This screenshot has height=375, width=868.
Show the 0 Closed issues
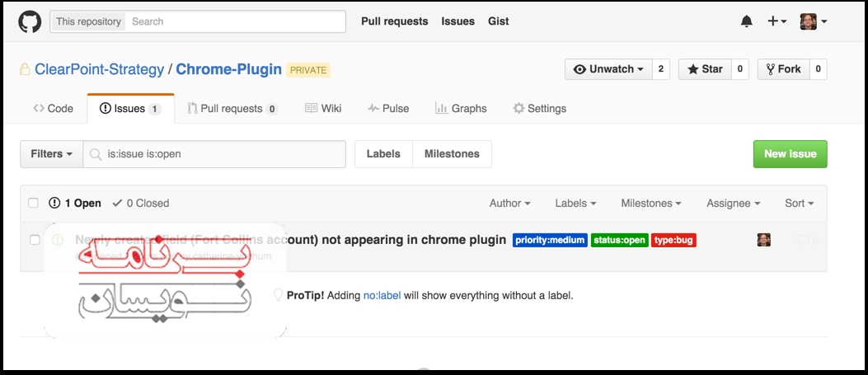pyautogui.click(x=141, y=203)
